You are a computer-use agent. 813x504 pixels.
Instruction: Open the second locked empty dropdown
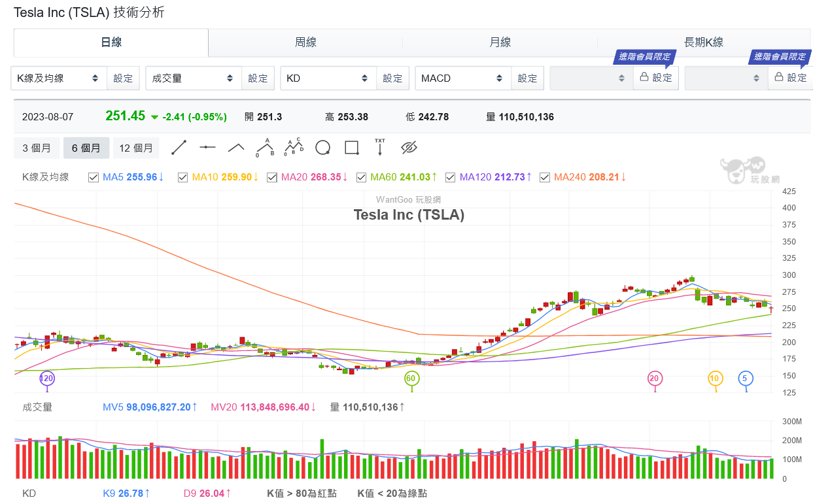(x=726, y=78)
